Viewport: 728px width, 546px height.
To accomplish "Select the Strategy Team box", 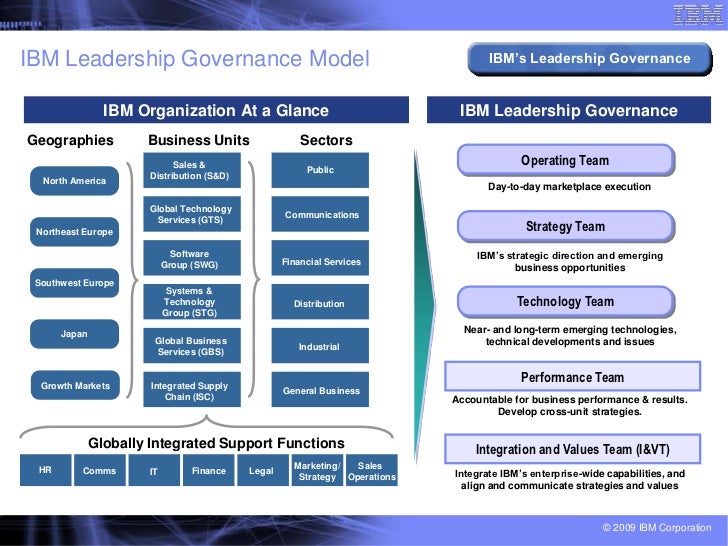I will pos(566,227).
